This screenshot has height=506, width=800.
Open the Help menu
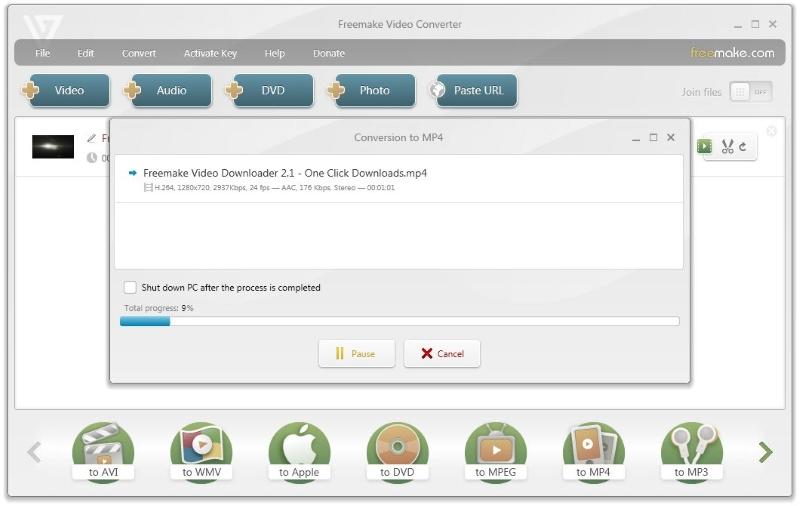274,53
